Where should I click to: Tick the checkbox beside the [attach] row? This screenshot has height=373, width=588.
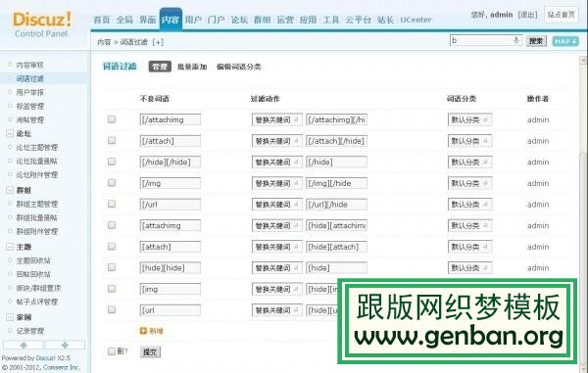coord(112,247)
